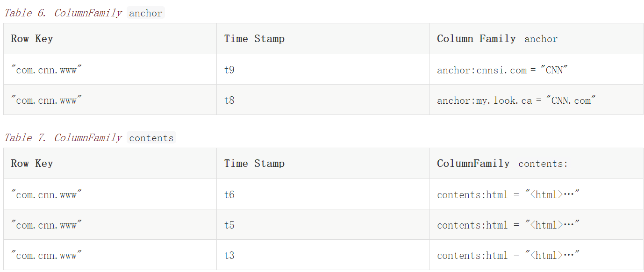
Task: Select the anchor:cnnsi.com = "CNN" cell
Action: coord(502,70)
